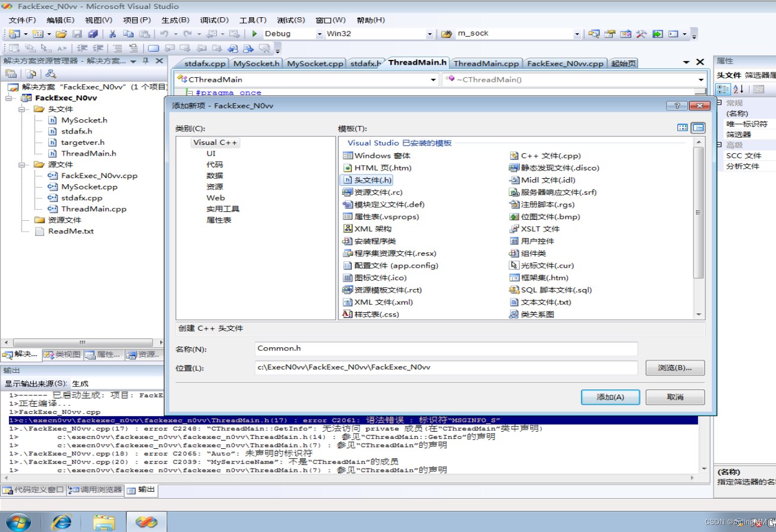This screenshot has width=776, height=532.
Task: Open the Debug configuration dropdown
Action: (320, 34)
